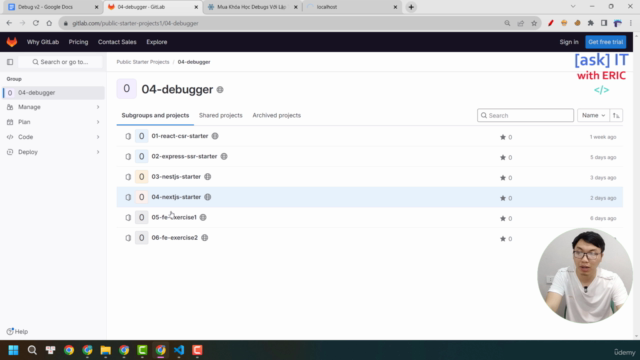Open the browser home button
This screenshot has height=360, width=640.
[x=49, y=23]
